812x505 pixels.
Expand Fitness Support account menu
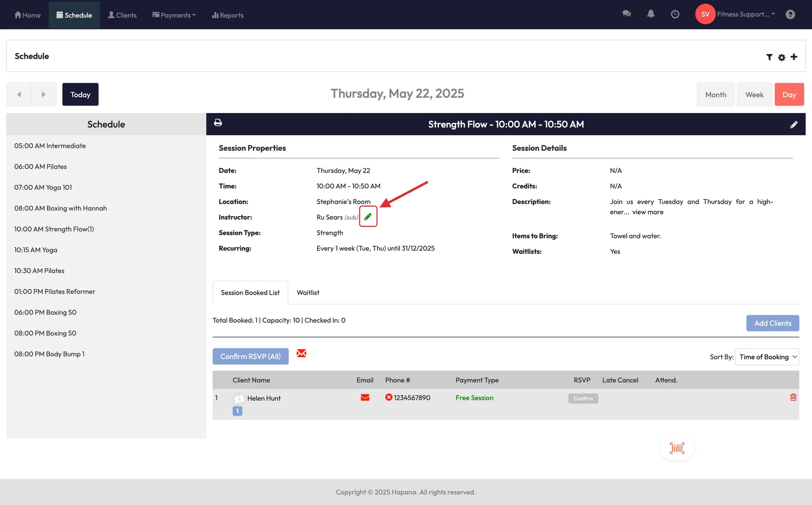745,14
